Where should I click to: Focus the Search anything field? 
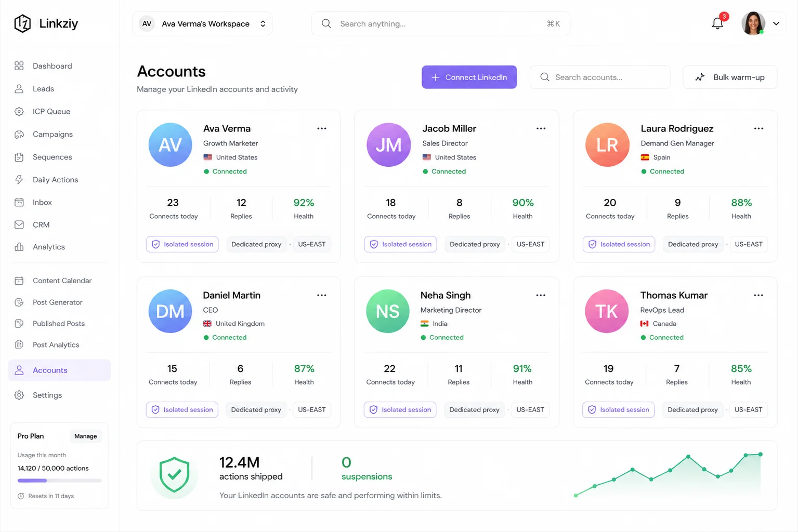point(440,23)
